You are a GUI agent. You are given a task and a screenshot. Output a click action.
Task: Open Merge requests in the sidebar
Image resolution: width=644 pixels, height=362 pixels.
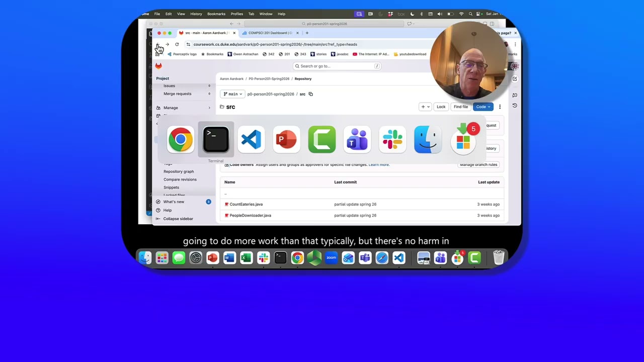(177, 94)
